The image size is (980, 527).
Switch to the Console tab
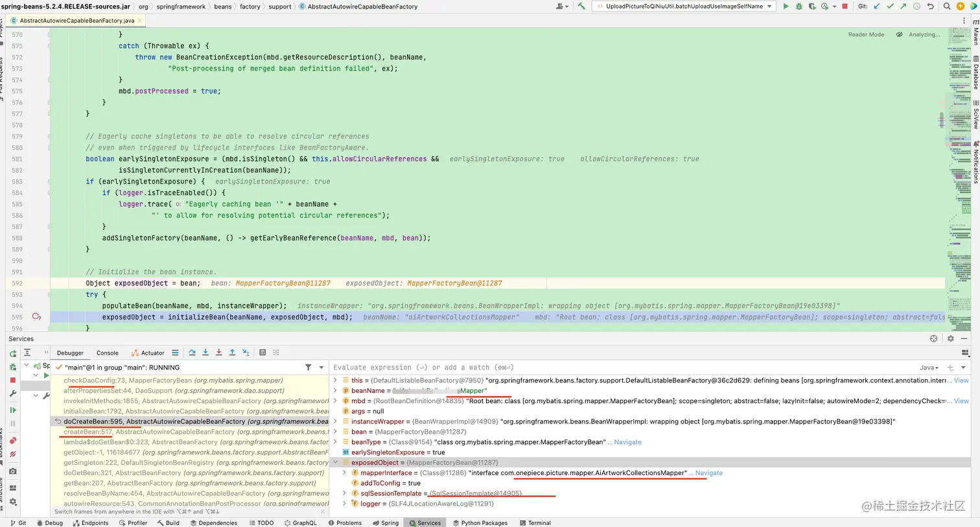[108, 353]
